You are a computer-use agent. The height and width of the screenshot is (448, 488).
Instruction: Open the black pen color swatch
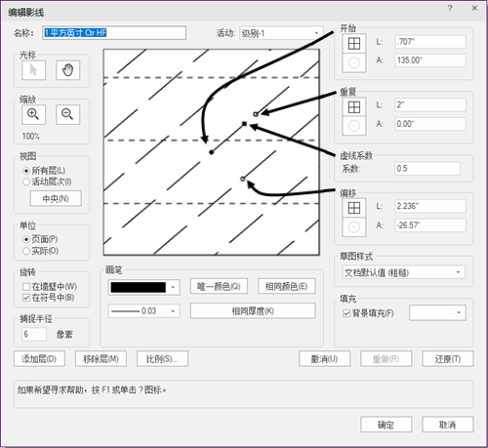[x=143, y=287]
